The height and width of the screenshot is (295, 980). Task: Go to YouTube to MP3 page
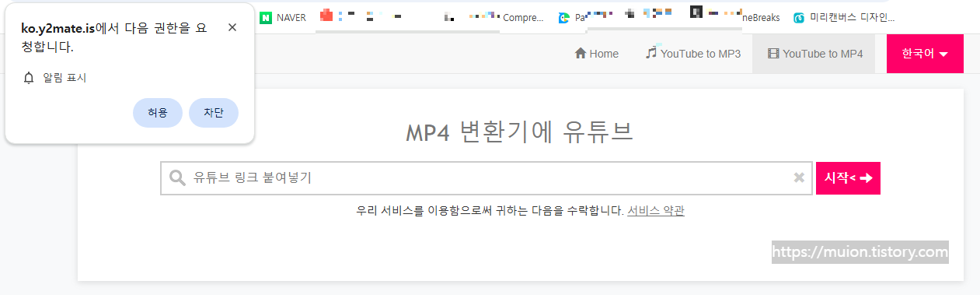coord(692,54)
